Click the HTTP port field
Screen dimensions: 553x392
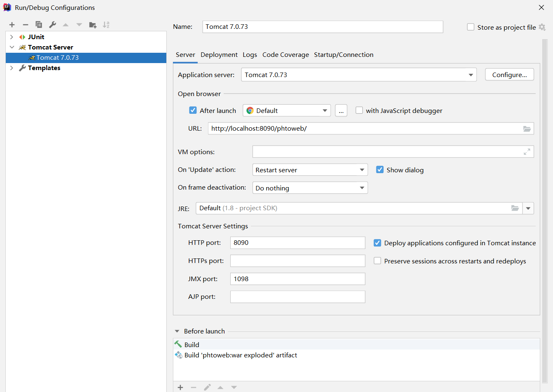tap(298, 243)
